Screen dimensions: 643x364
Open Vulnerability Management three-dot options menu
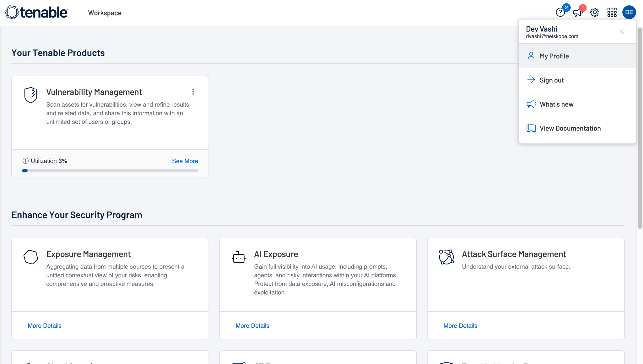pos(193,92)
